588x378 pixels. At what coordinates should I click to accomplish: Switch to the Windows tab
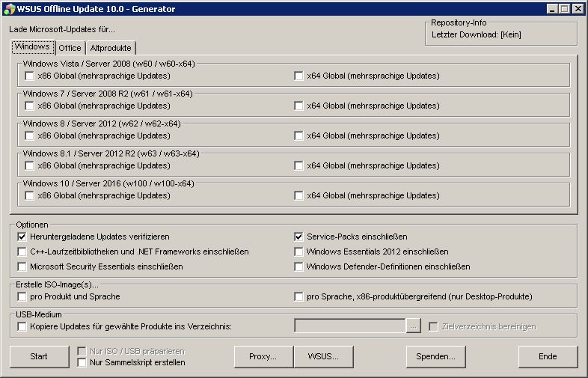[x=33, y=47]
